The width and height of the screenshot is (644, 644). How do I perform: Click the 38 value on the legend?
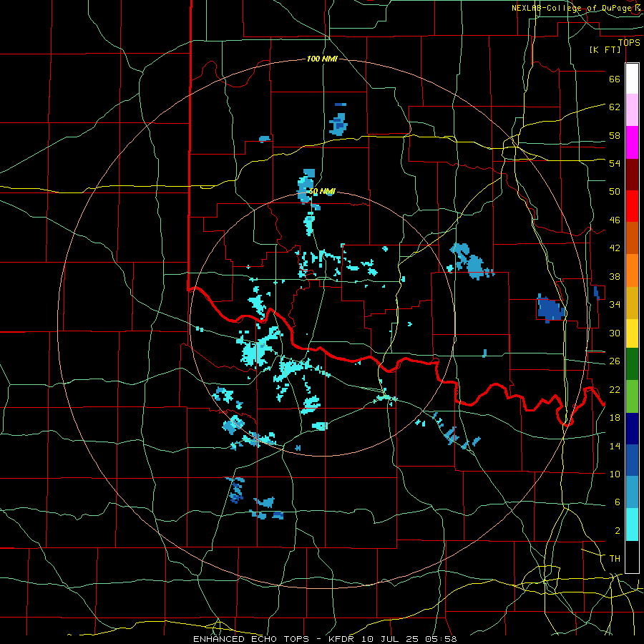click(x=615, y=277)
